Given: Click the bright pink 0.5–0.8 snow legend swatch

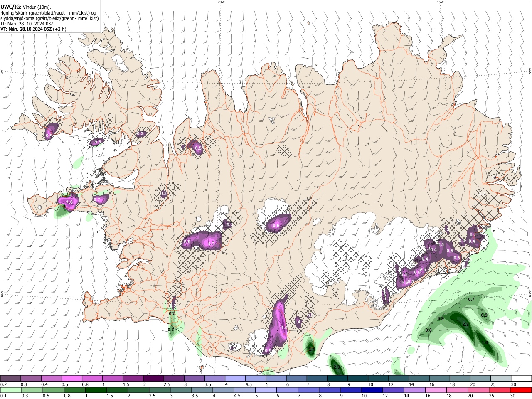Looking at the screenshot, I should coord(71,378).
